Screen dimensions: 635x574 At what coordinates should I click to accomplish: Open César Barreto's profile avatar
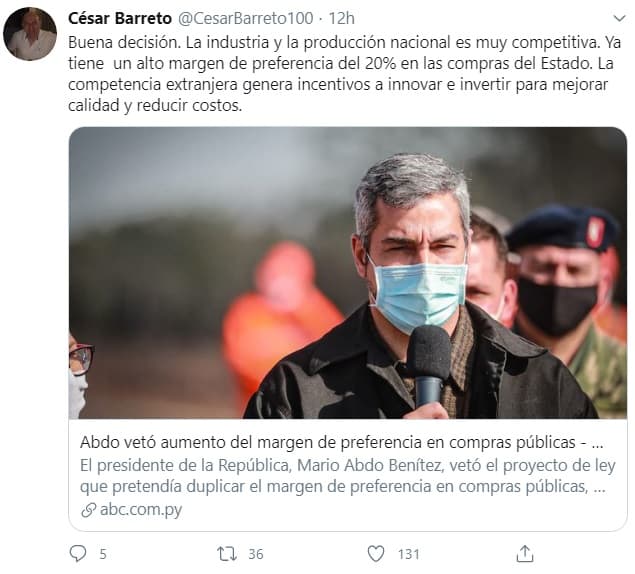(30, 34)
